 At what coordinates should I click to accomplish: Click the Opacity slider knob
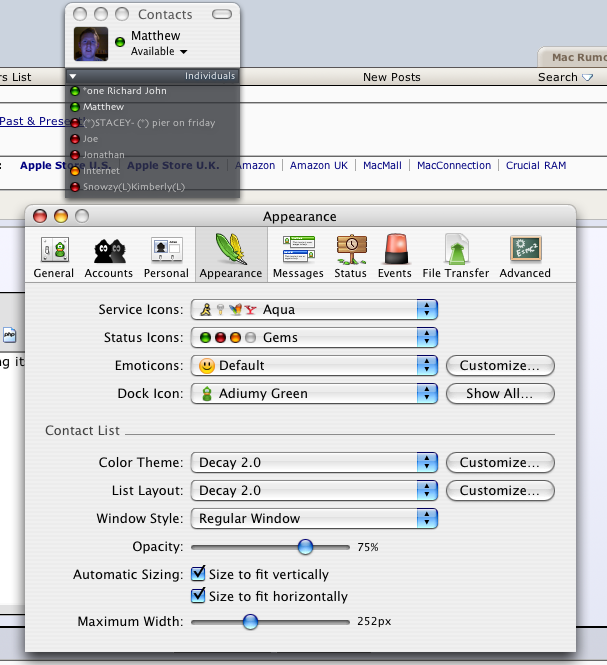pos(305,547)
